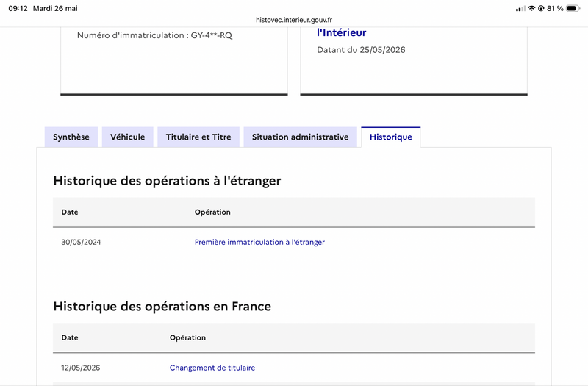Click the Datant du 25/05/2026 text
The height and width of the screenshot is (386, 588).
pos(361,50)
